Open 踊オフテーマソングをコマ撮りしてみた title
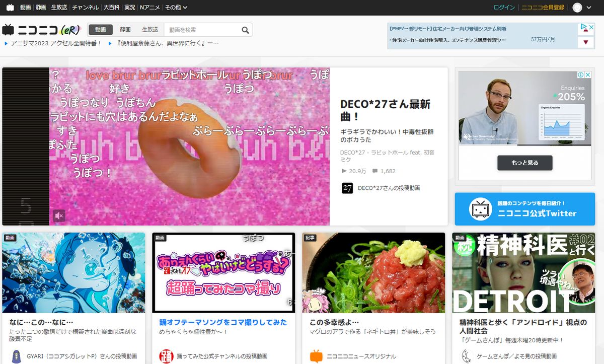This screenshot has height=364, width=604. coord(223,322)
